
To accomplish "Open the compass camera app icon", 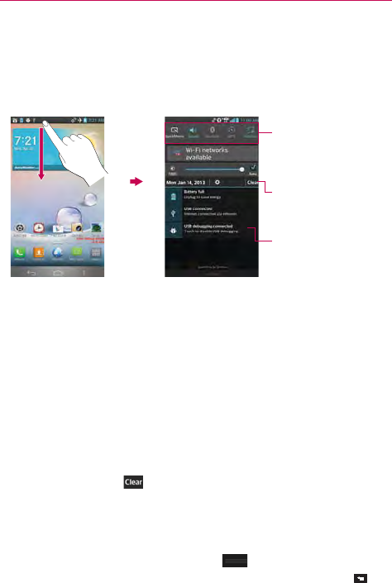I will click(77, 228).
